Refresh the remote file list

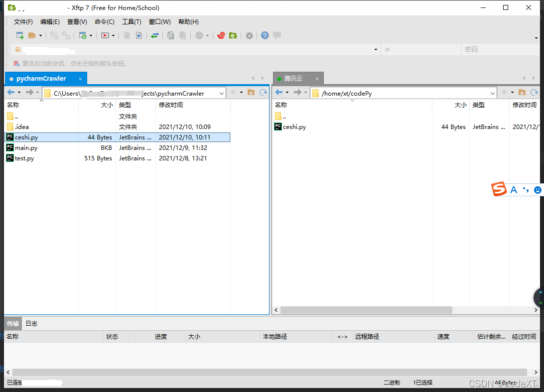(534, 93)
